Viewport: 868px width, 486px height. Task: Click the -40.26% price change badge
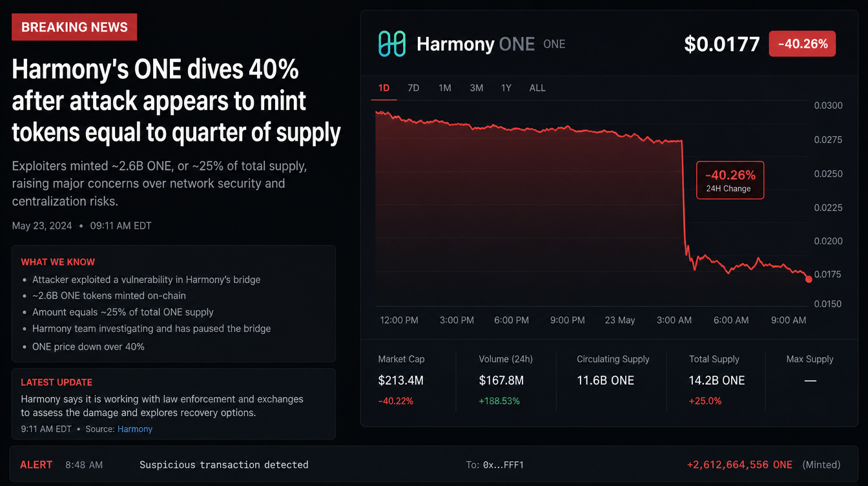pos(802,44)
